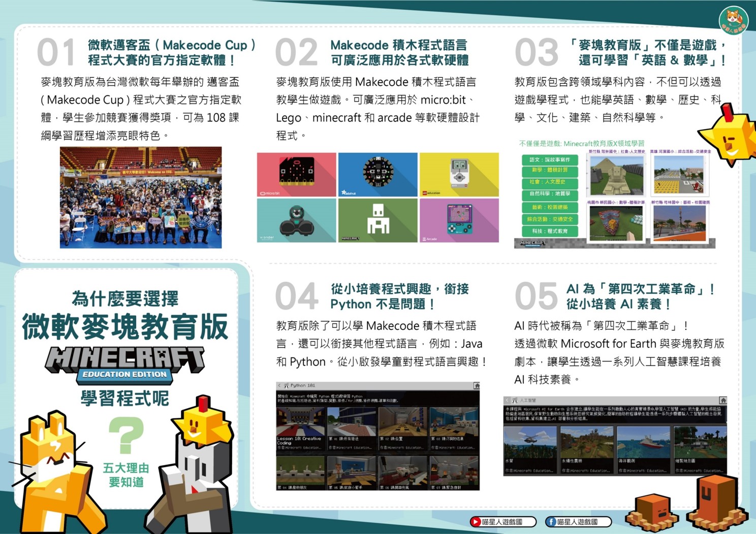Click the cat mascot logo badge
This screenshot has width=756, height=534.
[x=734, y=20]
